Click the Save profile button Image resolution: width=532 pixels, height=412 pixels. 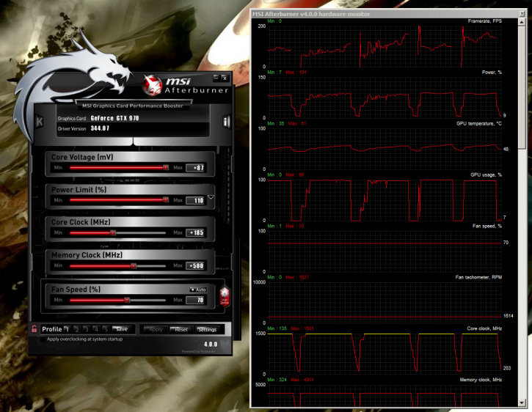click(121, 329)
